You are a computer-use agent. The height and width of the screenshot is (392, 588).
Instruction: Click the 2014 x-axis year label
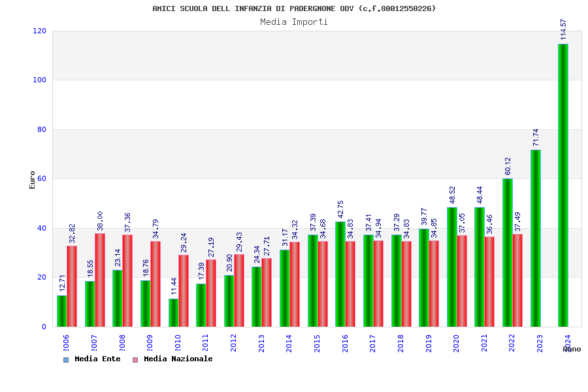click(289, 343)
